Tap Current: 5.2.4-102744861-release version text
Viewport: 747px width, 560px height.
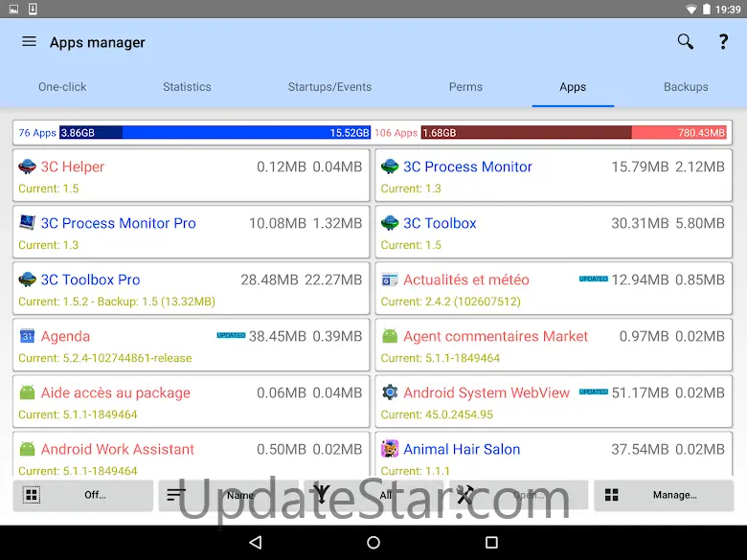[x=104, y=358]
